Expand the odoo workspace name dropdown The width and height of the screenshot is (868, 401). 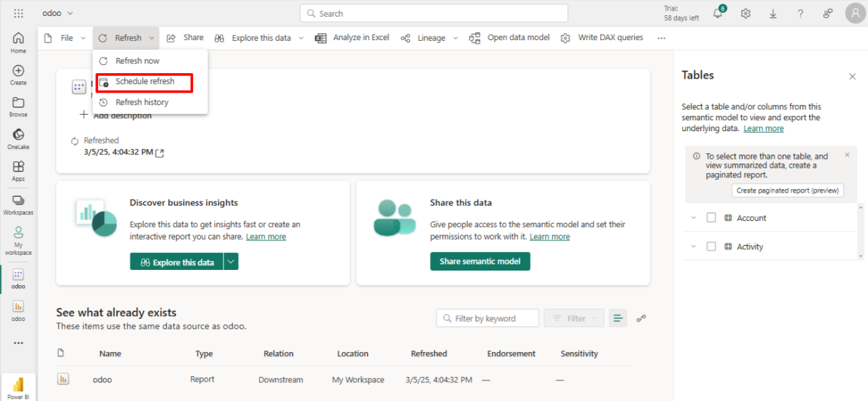coord(70,13)
